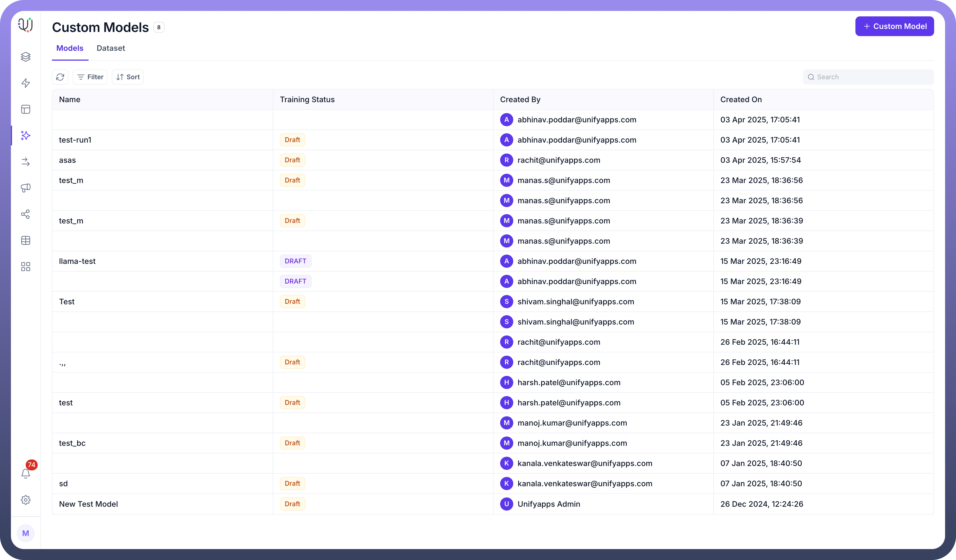The width and height of the screenshot is (956, 560).
Task: Open the table grid icon in sidebar
Action: (x=25, y=240)
